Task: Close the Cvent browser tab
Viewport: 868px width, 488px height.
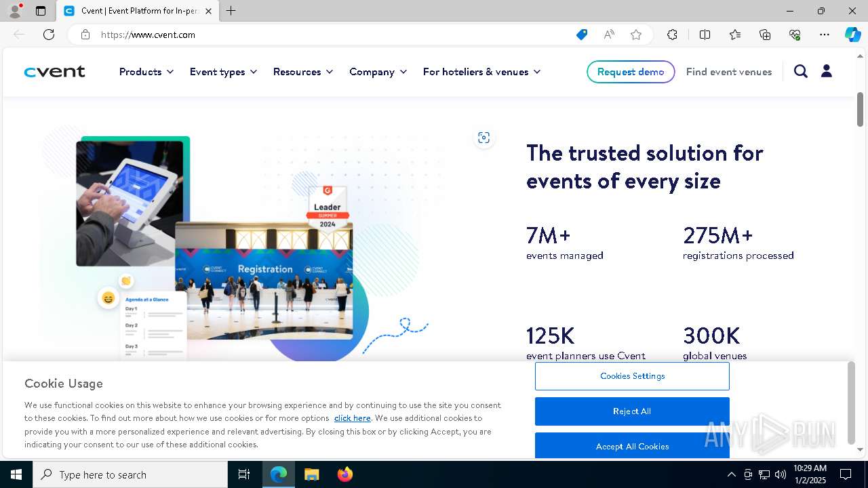Action: 208,11
